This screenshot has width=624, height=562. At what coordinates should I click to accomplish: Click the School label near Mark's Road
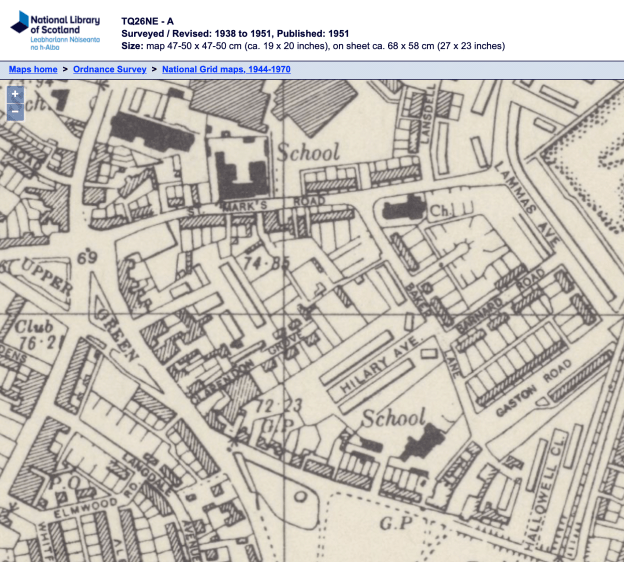coord(308,153)
